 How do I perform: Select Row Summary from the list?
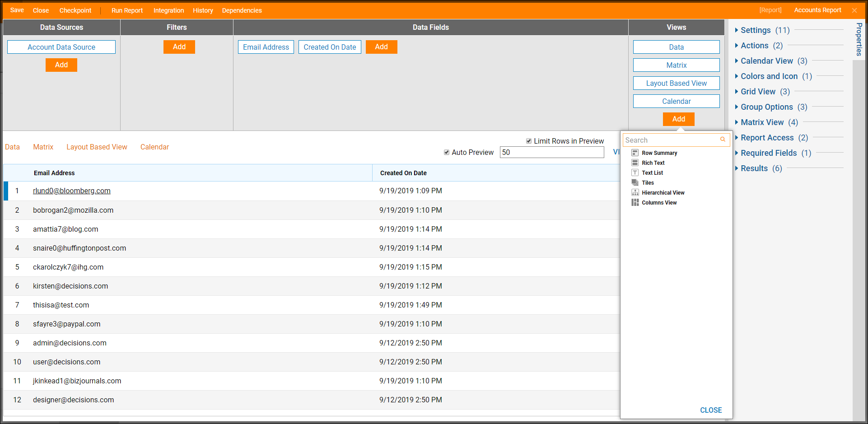pyautogui.click(x=659, y=153)
